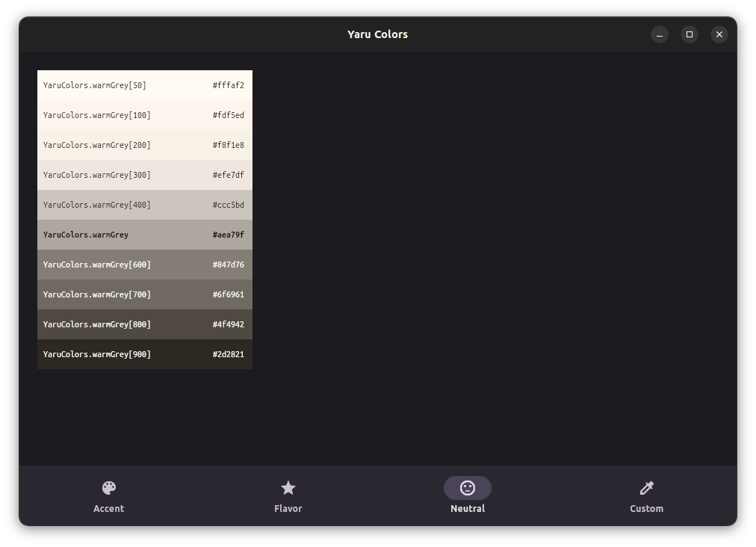Viewport: 756px width, 547px height.
Task: Click the YaruColors.warmGrey[700] label
Action: point(97,294)
